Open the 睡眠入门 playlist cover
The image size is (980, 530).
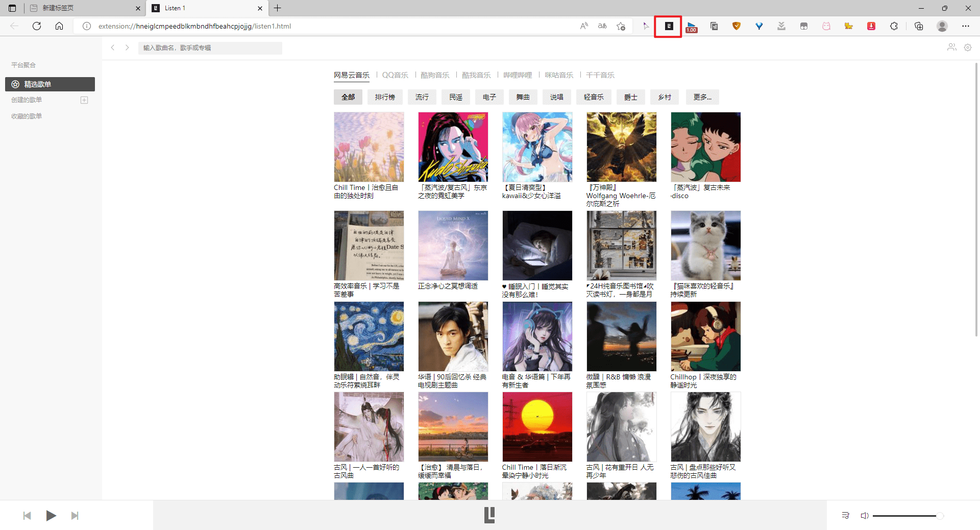[537, 246]
